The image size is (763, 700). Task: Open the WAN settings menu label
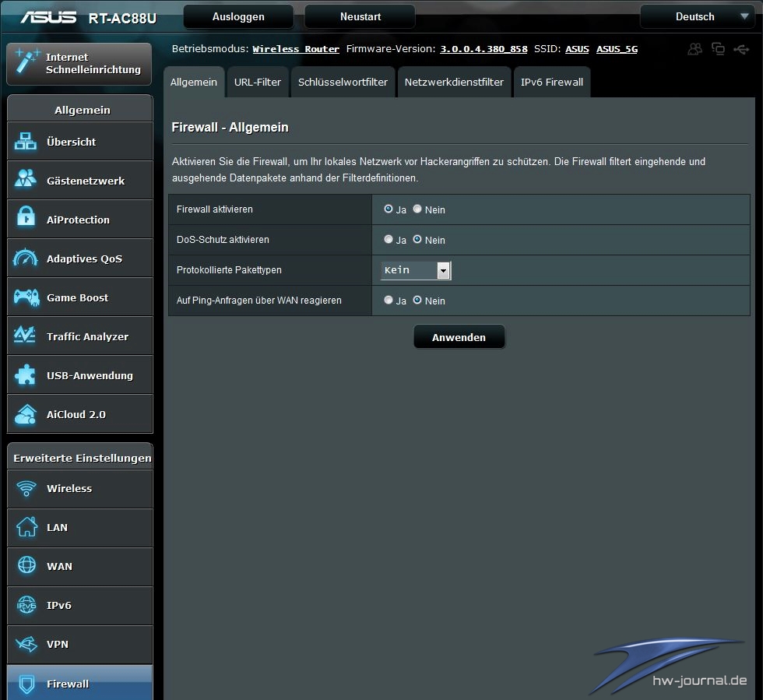[59, 566]
